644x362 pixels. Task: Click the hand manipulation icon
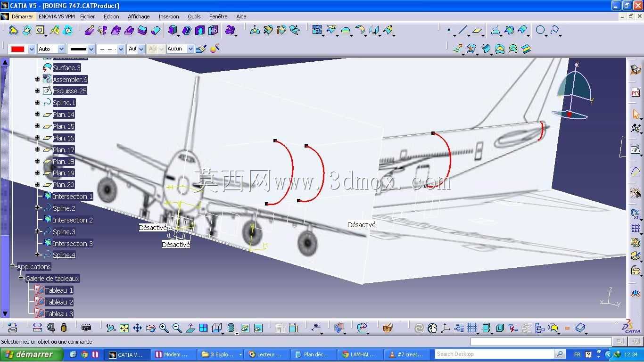click(x=432, y=328)
